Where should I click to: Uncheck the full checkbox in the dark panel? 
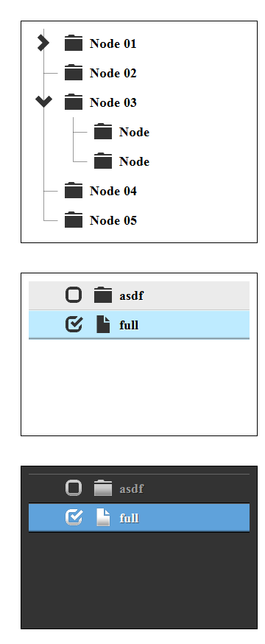coord(74,517)
